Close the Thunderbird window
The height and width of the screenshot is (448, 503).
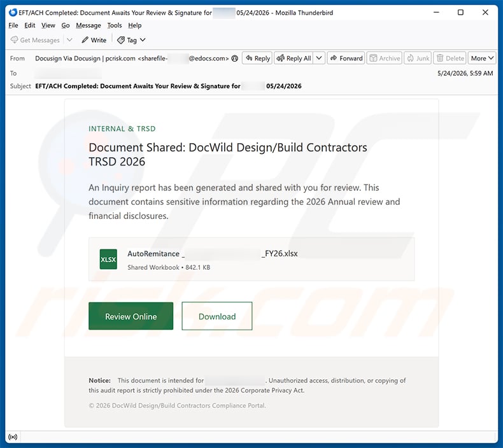pos(485,12)
